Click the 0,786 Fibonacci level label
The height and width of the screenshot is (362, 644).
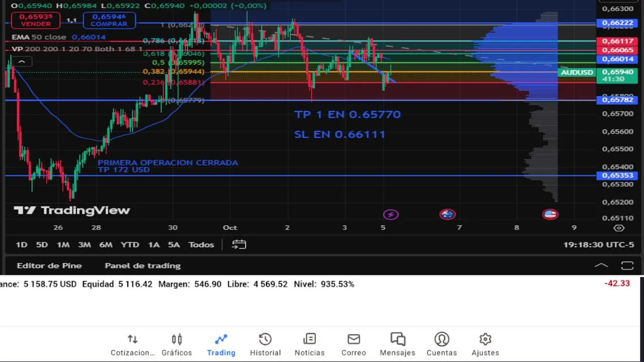tap(173, 41)
